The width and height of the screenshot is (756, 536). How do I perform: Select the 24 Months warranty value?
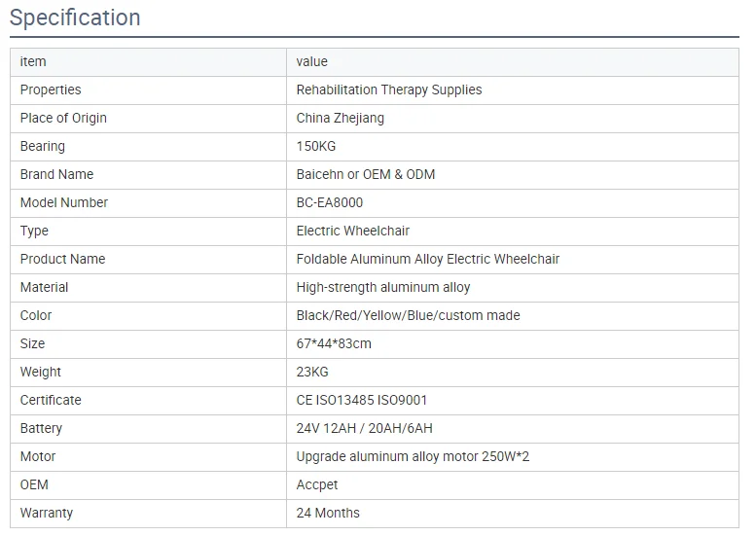coord(328,513)
